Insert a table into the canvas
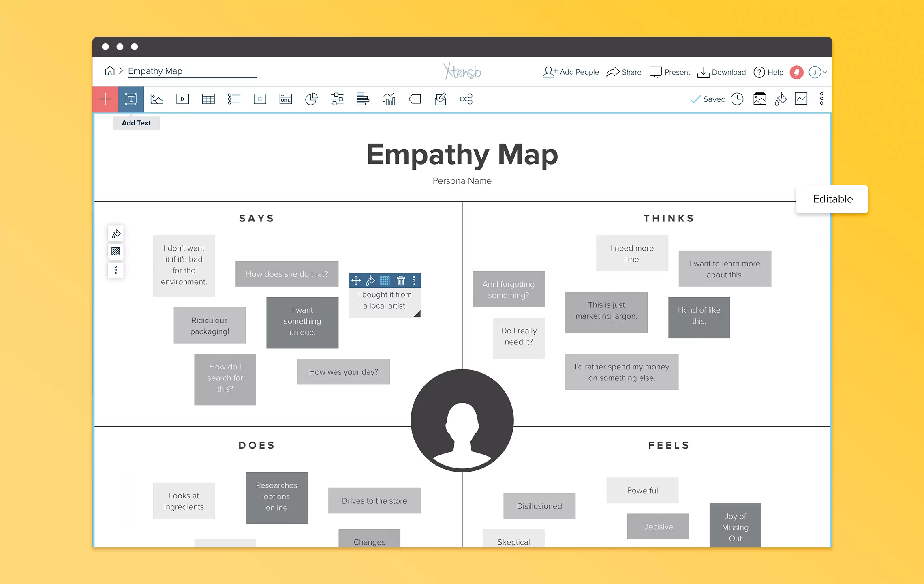 [x=208, y=99]
